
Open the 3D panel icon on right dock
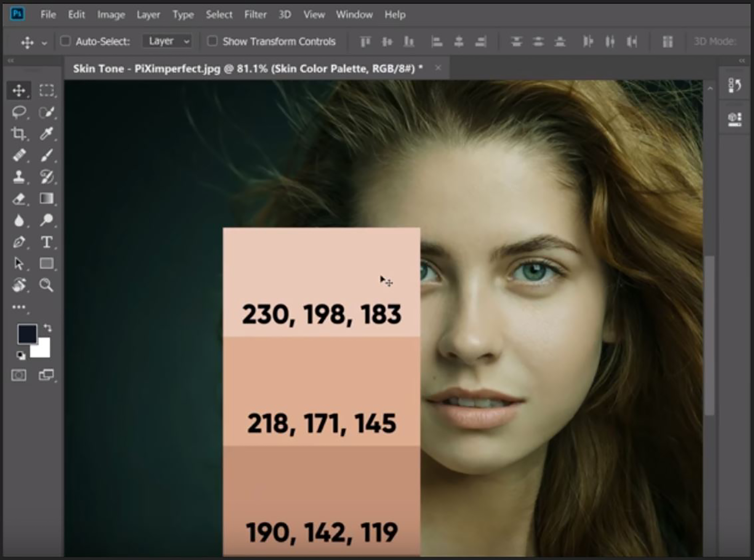pos(734,119)
